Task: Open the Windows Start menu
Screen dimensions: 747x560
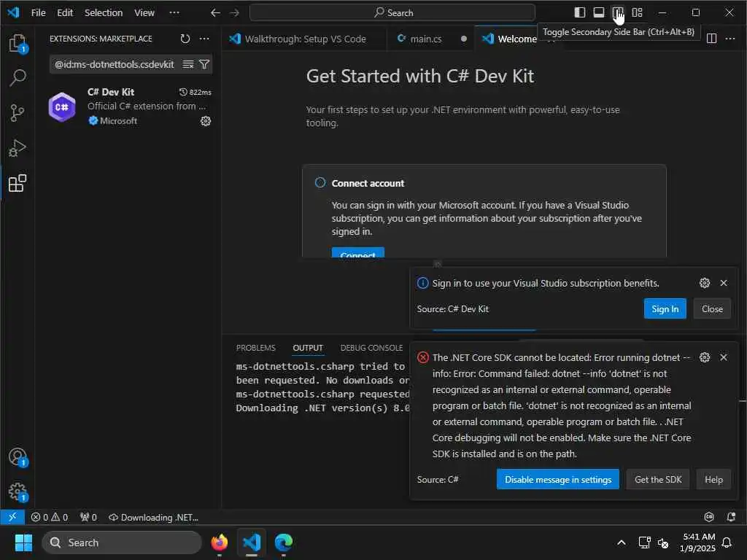Action: [23, 542]
